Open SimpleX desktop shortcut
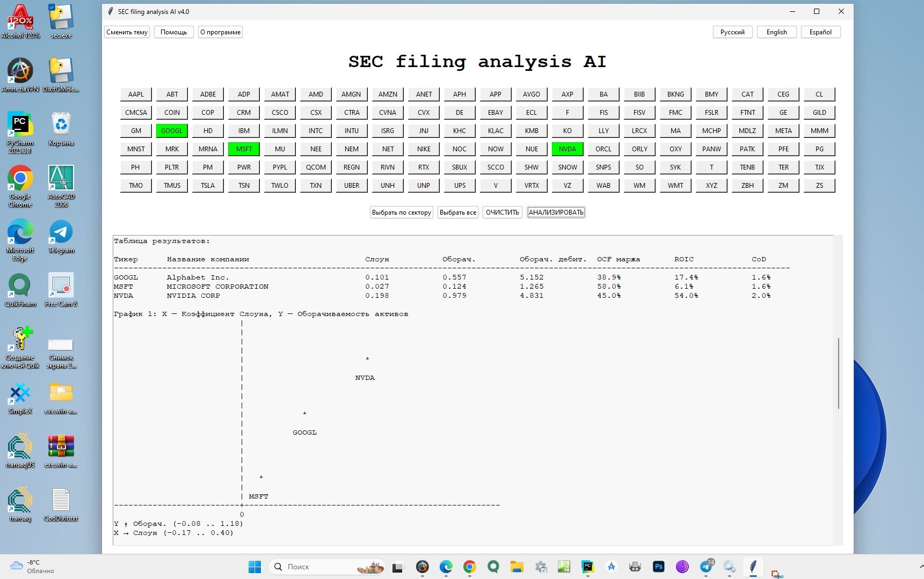The image size is (924, 579). click(x=20, y=397)
